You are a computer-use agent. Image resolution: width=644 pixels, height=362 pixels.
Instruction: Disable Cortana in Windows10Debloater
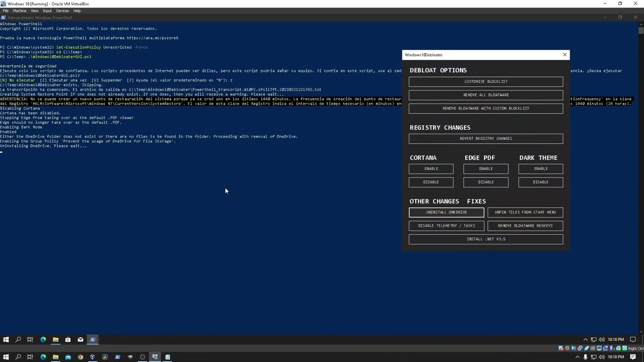point(431,182)
